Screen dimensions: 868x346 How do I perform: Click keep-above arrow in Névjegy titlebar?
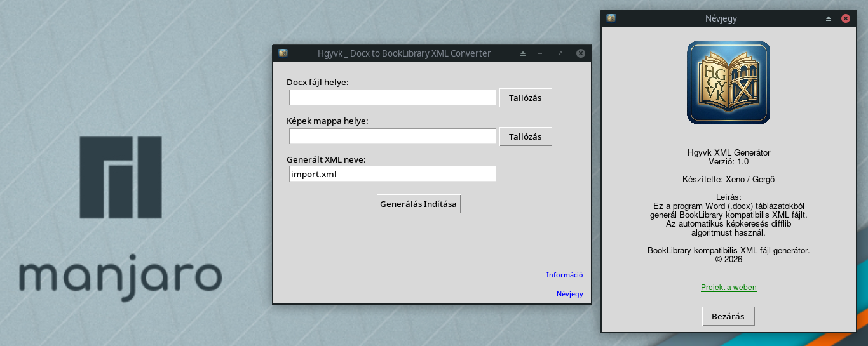click(829, 18)
